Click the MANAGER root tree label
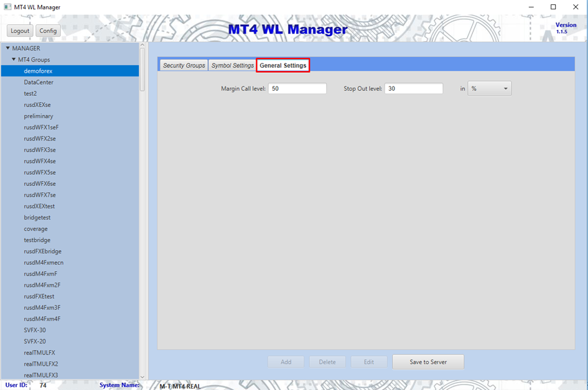This screenshot has width=588, height=390. coord(26,48)
